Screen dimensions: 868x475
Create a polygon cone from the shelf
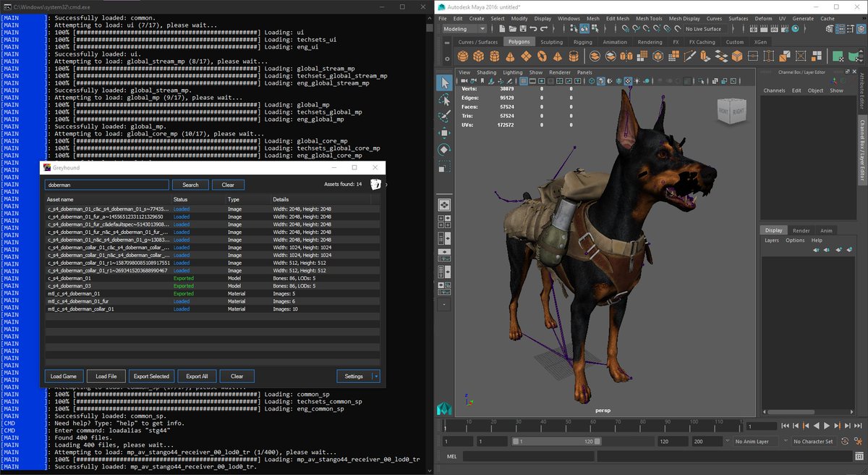tap(510, 56)
